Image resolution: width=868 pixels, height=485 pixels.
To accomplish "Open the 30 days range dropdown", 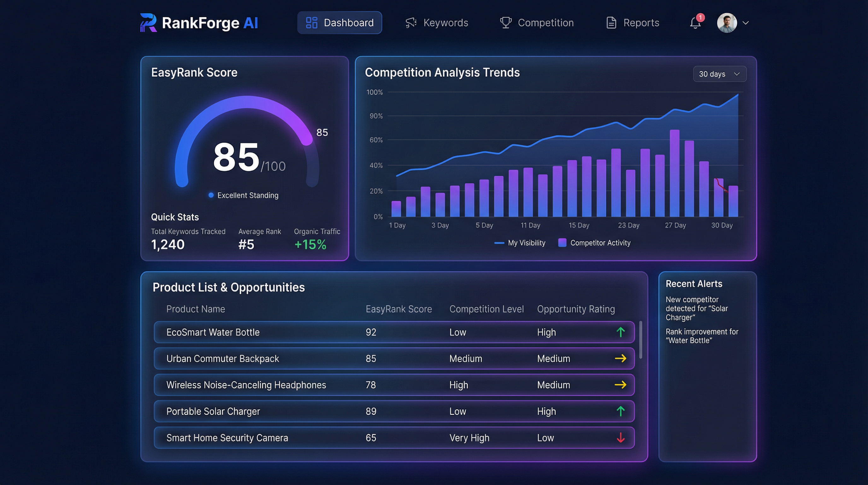I will (x=719, y=74).
